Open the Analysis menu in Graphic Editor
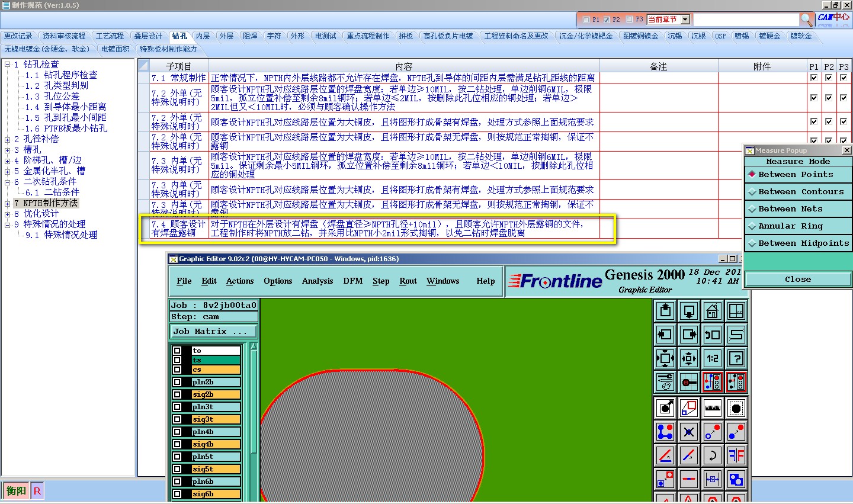 pyautogui.click(x=317, y=281)
